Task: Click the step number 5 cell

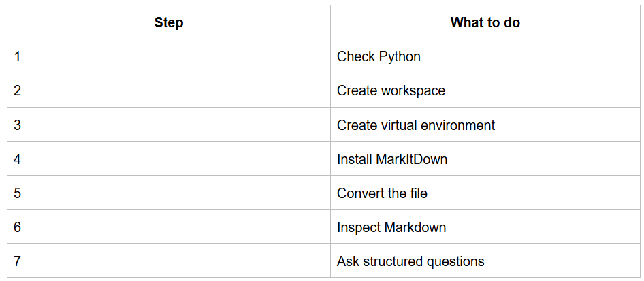Action: [169, 193]
